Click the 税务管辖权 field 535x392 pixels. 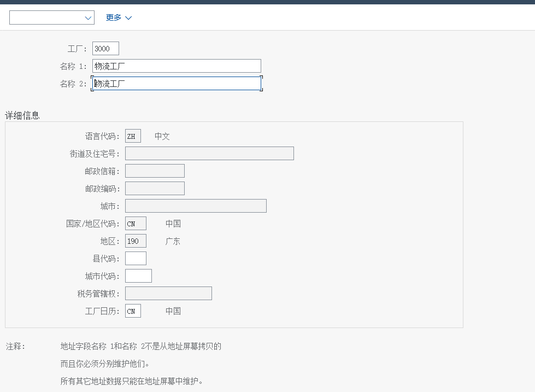pos(168,294)
